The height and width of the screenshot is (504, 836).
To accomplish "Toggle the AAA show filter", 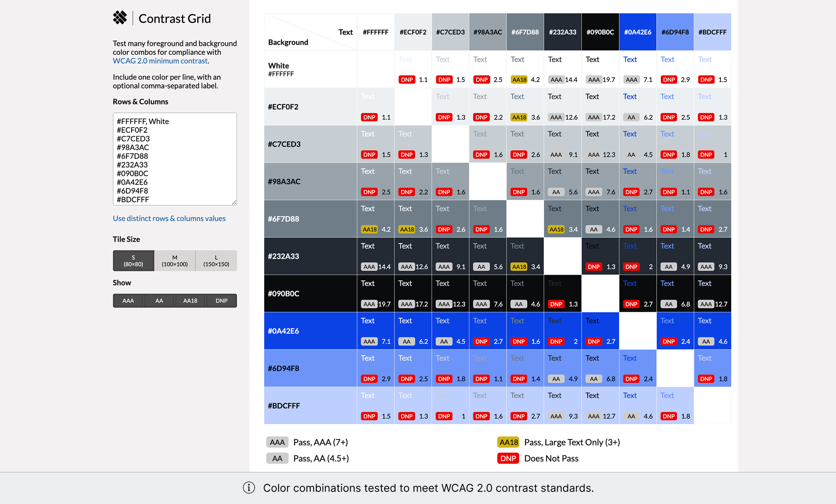I will point(128,301).
